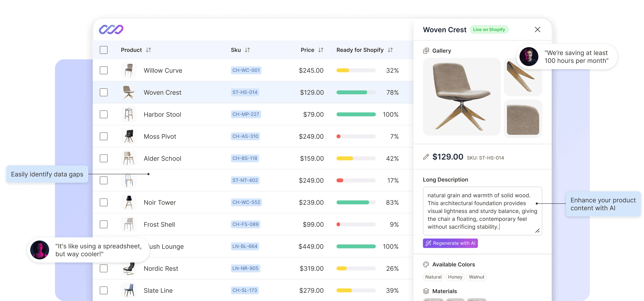Click the resize handle of description box
The image size is (644, 301).
pyautogui.click(x=537, y=231)
